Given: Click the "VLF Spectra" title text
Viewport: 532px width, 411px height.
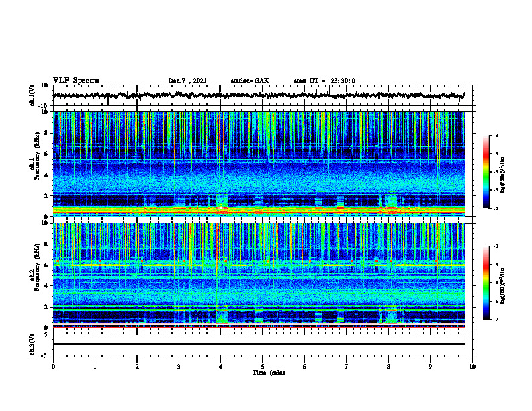Looking at the screenshot, I should click(76, 81).
